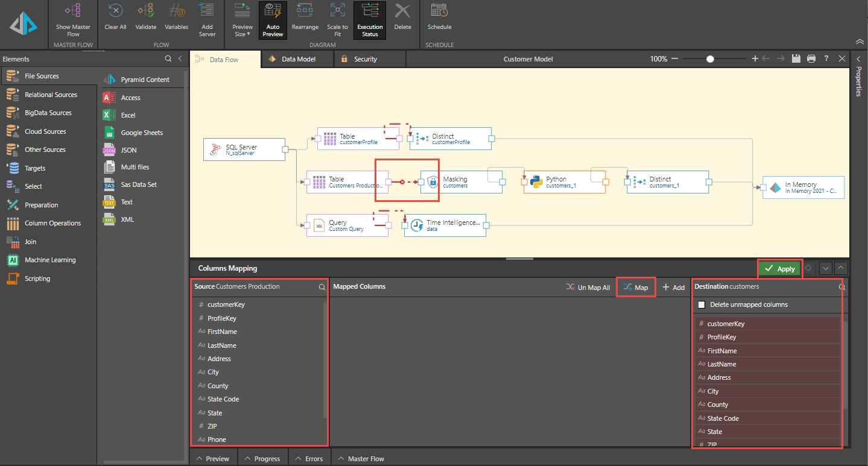868x466 pixels.
Task: Open help with the question mark
Action: click(826, 59)
